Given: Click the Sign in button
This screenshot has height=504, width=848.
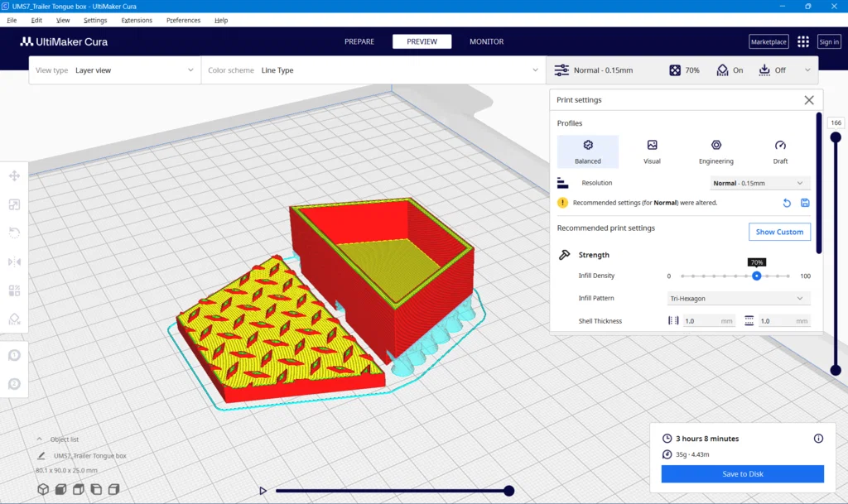Looking at the screenshot, I should tap(828, 41).
